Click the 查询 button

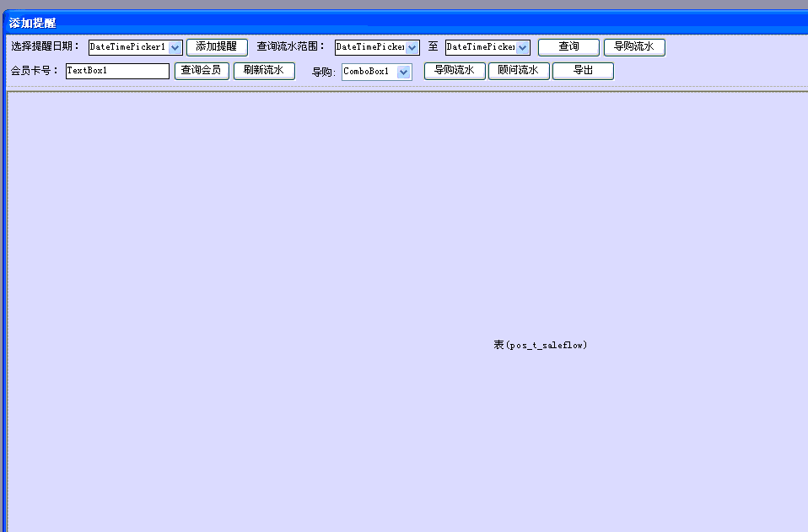pos(569,47)
